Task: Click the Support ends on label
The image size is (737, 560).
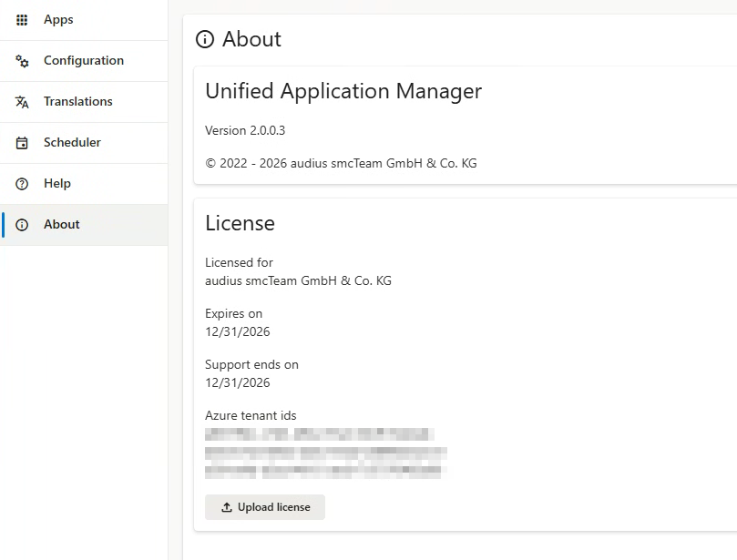Action: click(251, 364)
